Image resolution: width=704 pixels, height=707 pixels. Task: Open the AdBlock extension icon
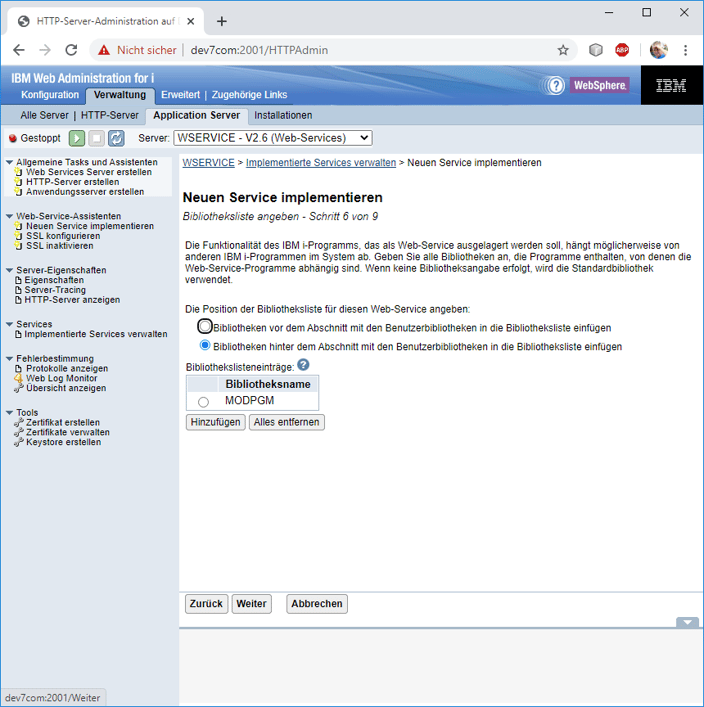[622, 50]
